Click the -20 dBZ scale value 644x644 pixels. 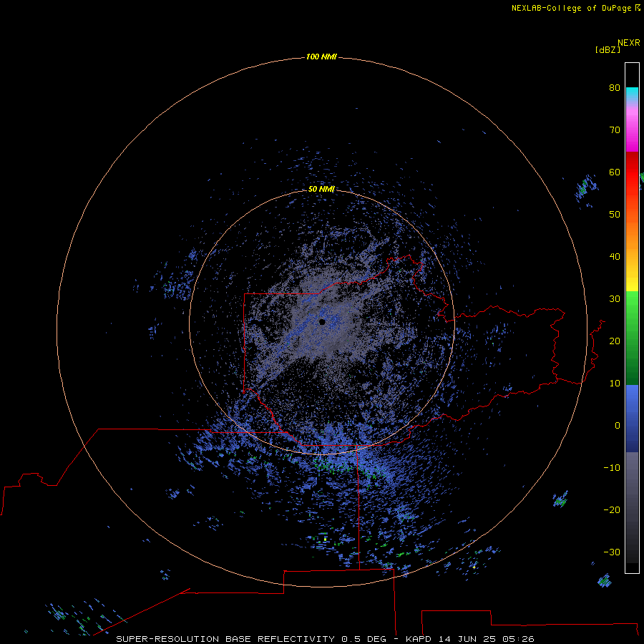click(612, 510)
